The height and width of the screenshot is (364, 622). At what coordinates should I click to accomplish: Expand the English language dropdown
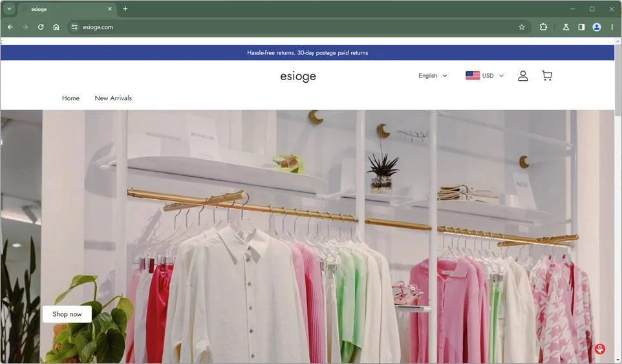pos(433,76)
